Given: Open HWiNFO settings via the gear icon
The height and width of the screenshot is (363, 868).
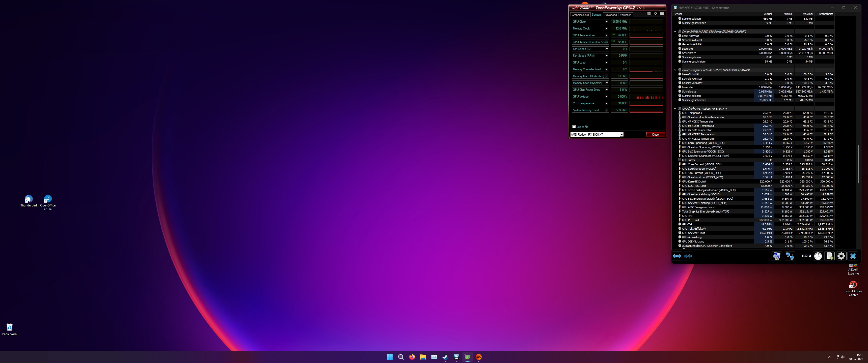Looking at the screenshot, I should 841,256.
